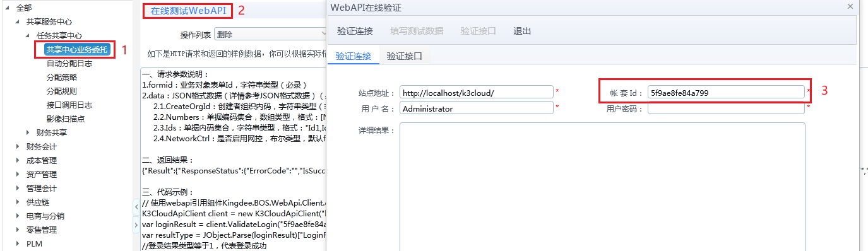
Task: Collapse the left navigation panel arrow
Action: click(136, 207)
